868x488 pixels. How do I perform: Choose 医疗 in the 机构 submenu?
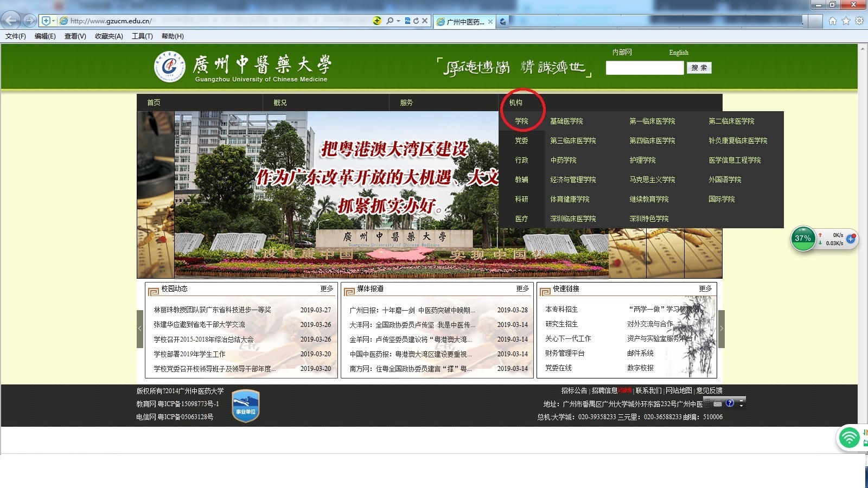tap(521, 219)
